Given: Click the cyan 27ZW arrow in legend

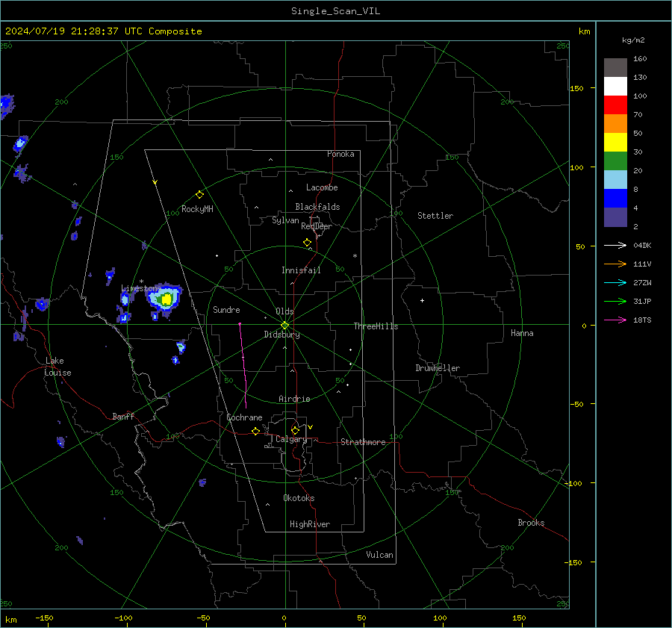Looking at the screenshot, I should click(x=615, y=282).
